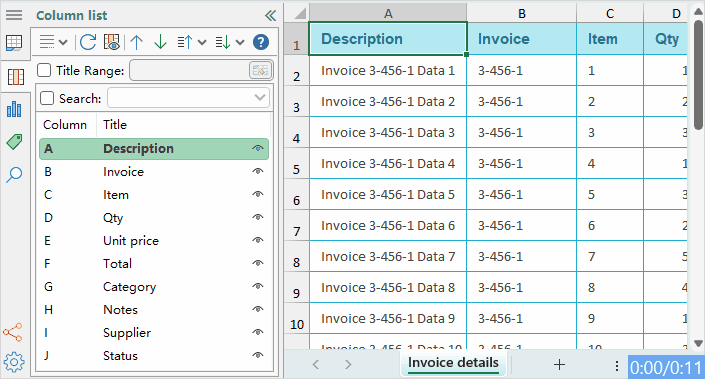Expand the Search combo box dropdown
The image size is (705, 379).
[x=259, y=98]
